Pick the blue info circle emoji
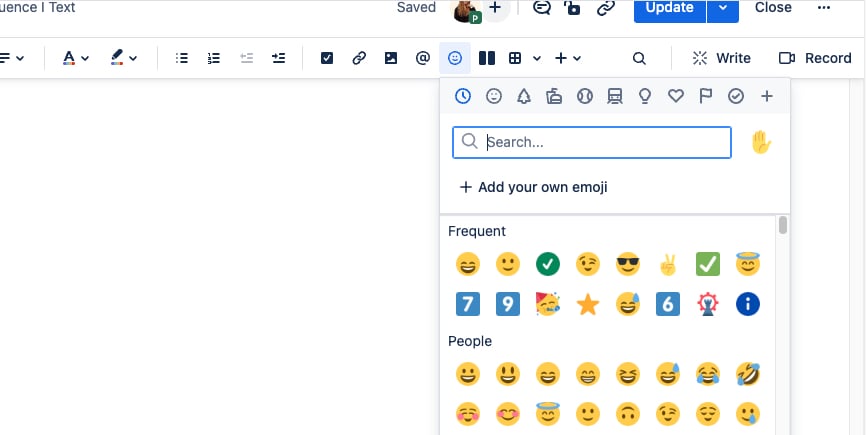This screenshot has height=435, width=866. [x=748, y=304]
